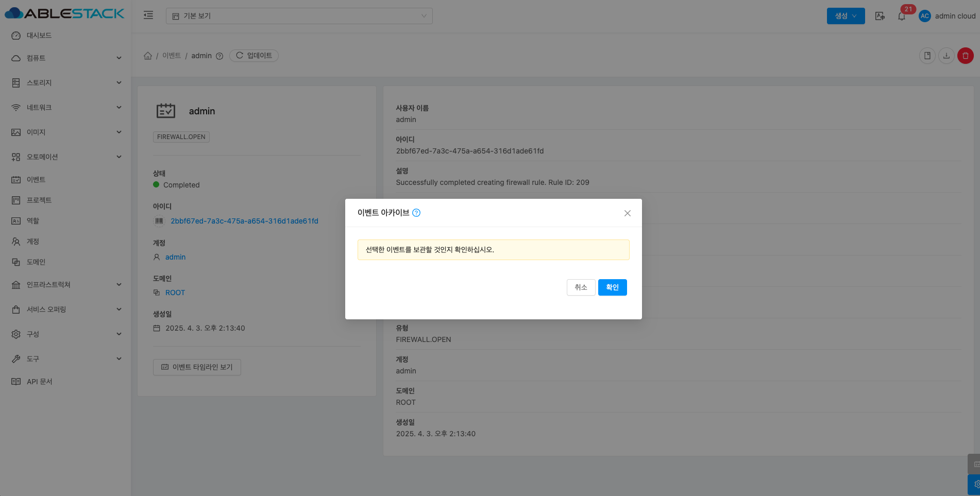This screenshot has width=980, height=496.
Task: Close the 이벤트 아카이브 dialog with X
Action: [x=627, y=213]
